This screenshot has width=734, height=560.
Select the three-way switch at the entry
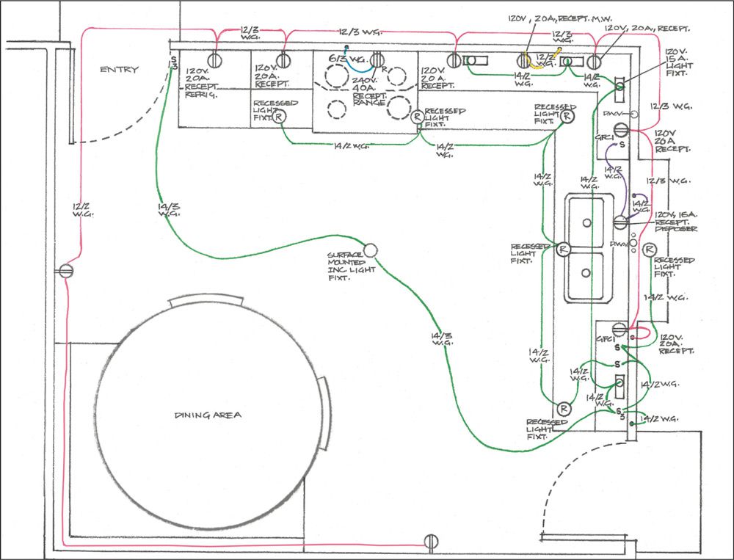(173, 62)
